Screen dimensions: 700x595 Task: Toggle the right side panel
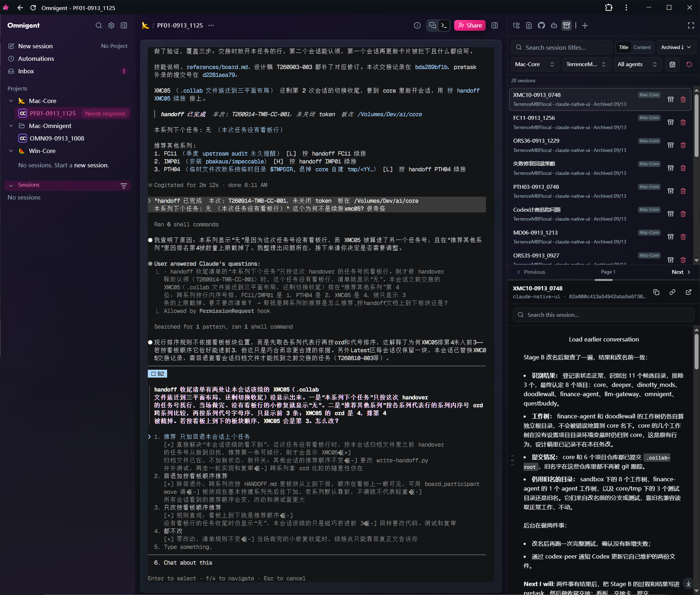pyautogui.click(x=495, y=26)
